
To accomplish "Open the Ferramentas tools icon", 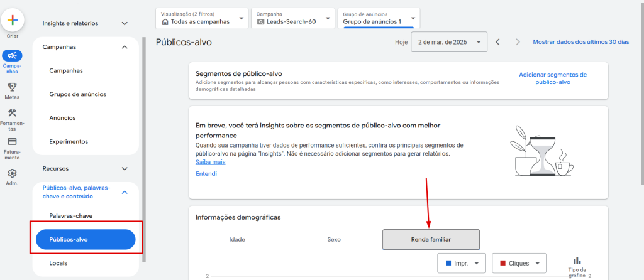I will pyautogui.click(x=13, y=112).
